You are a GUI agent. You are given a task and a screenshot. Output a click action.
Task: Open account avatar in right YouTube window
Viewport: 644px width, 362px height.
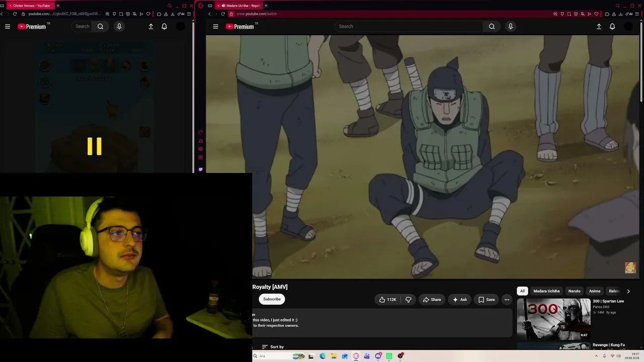tap(628, 27)
